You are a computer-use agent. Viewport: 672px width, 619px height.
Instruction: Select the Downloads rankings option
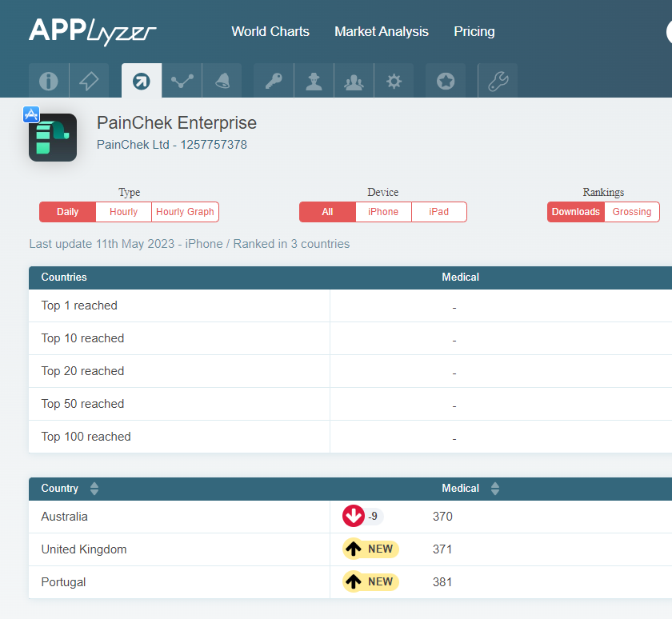575,212
